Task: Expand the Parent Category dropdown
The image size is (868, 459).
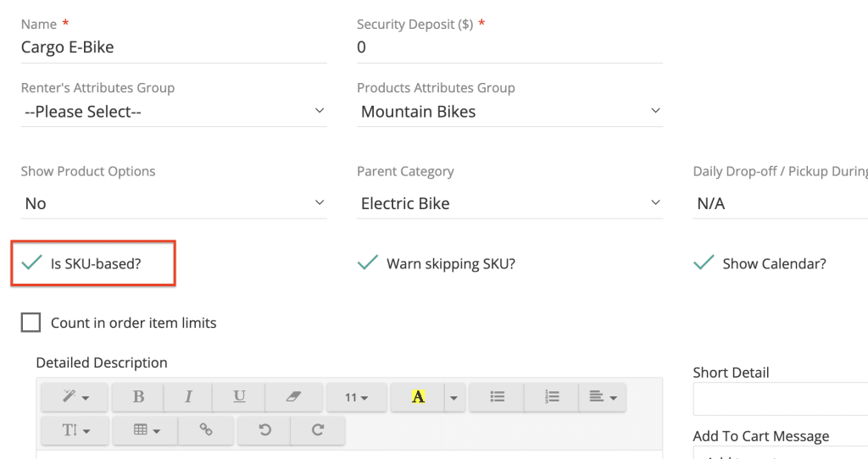Action: (509, 203)
